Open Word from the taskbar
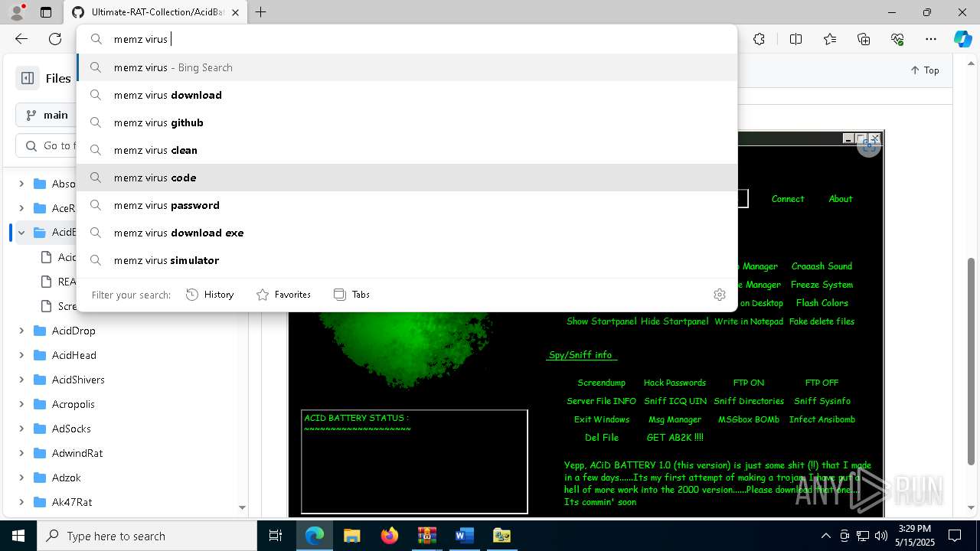This screenshot has height=551, width=980. tap(464, 536)
